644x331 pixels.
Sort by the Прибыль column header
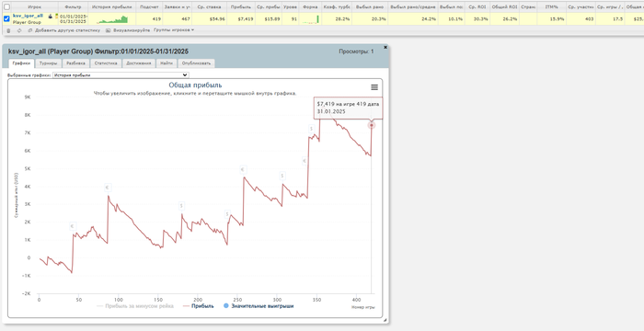tap(241, 7)
